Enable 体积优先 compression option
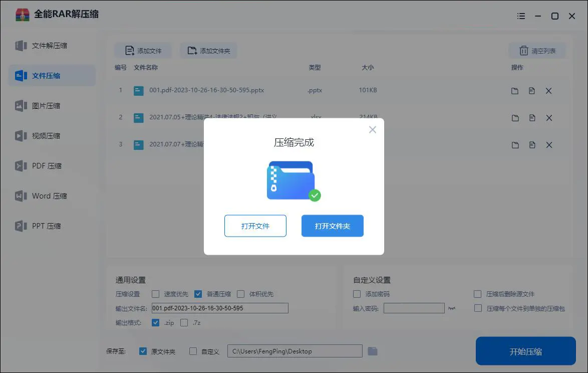 point(241,294)
